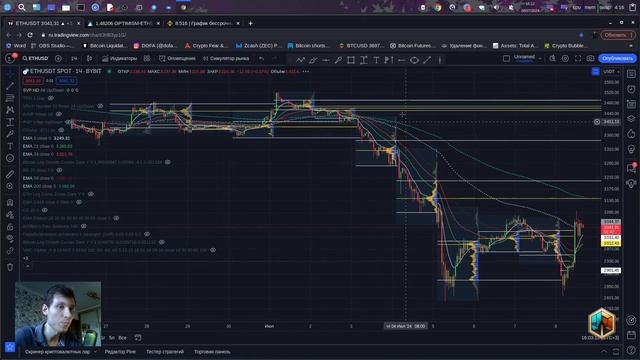Open the Fibonacci retracement tool group
The image size is (640, 360).
click(x=10, y=98)
